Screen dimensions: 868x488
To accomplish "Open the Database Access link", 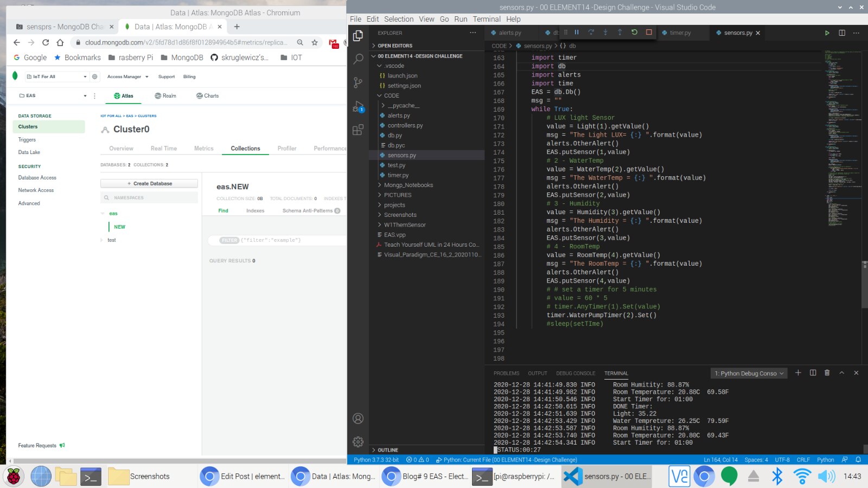I will click(x=37, y=178).
